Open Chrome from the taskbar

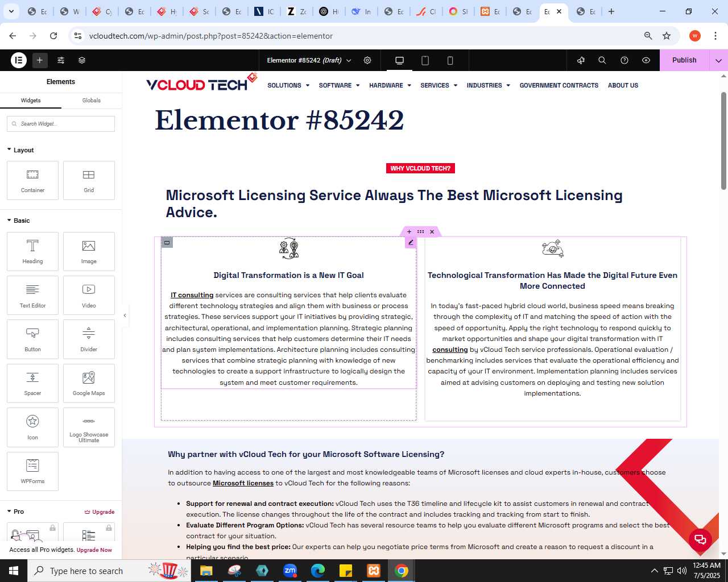402,571
